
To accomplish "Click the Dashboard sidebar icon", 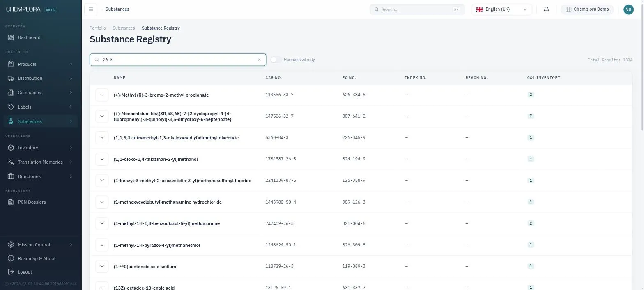I will pos(11,37).
